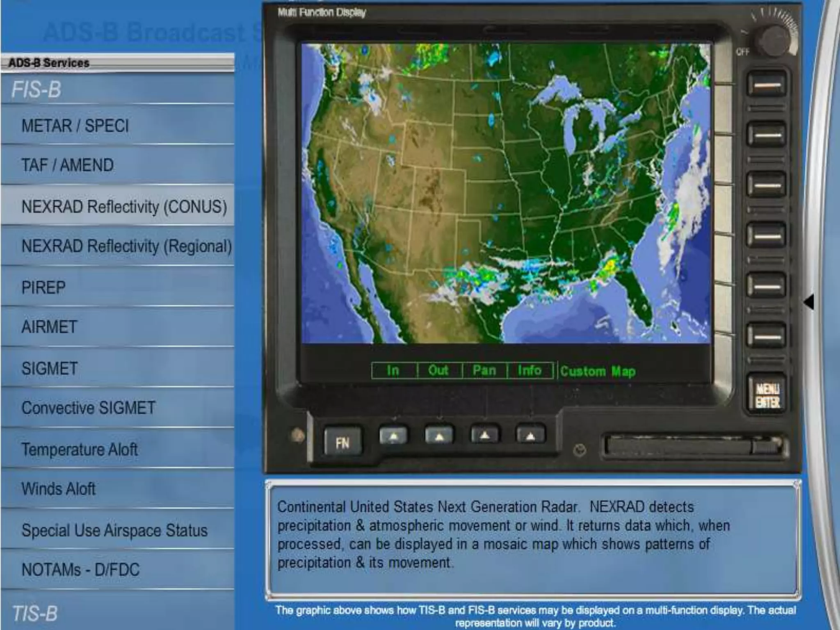Expand the TIS-B services section
Screen dimensions: 840x630
coord(35,613)
